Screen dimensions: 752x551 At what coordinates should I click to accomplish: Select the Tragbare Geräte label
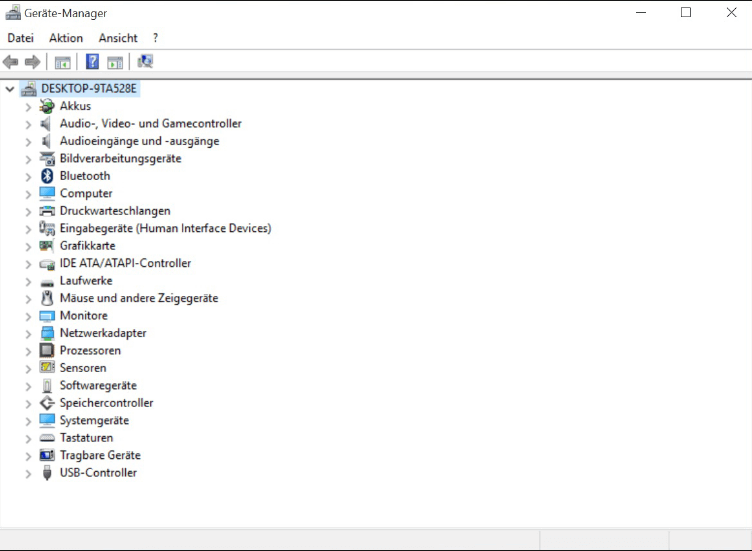(100, 455)
